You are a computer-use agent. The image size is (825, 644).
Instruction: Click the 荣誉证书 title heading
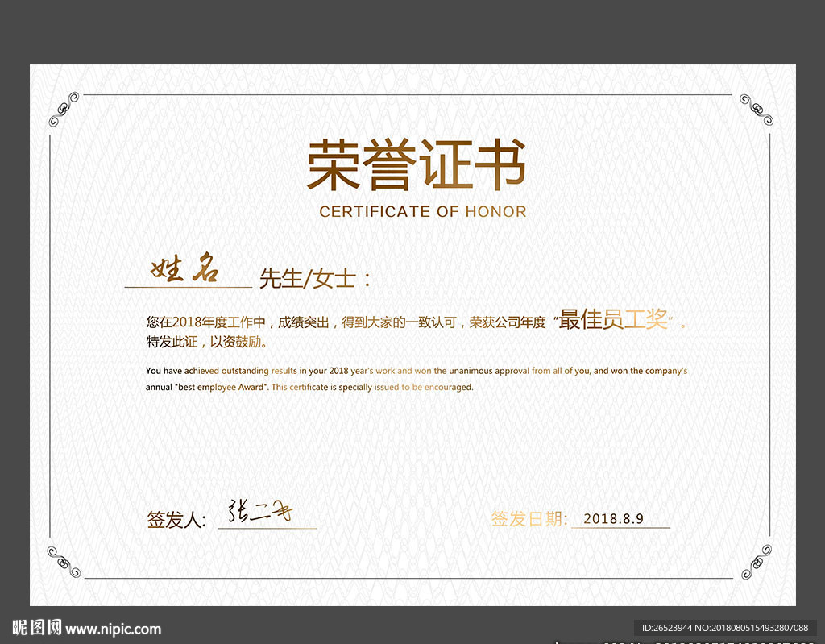(x=417, y=164)
